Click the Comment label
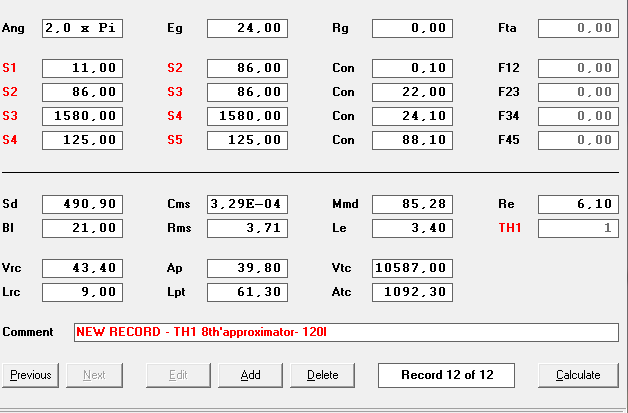This screenshot has width=628, height=413. click(x=28, y=332)
